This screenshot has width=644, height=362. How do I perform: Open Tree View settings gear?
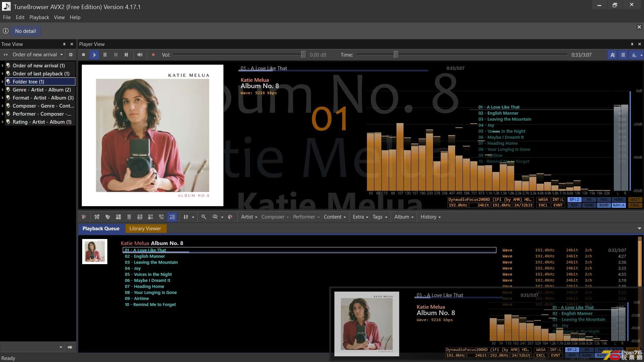click(x=71, y=55)
